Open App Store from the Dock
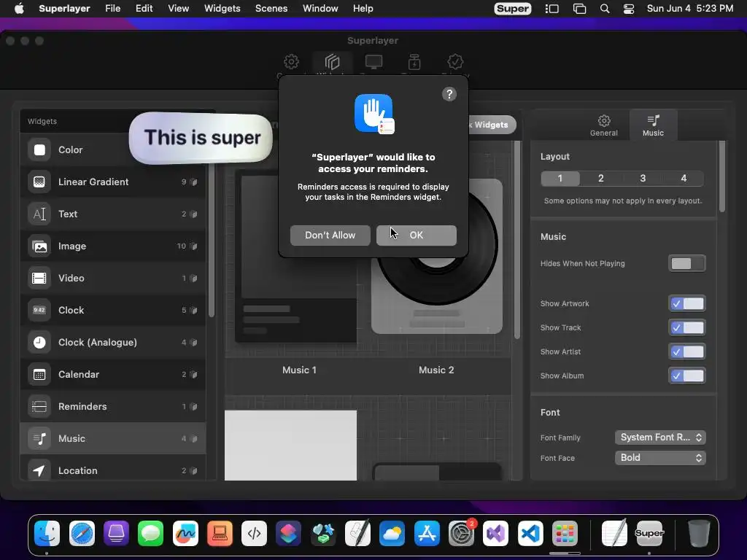 [x=427, y=533]
